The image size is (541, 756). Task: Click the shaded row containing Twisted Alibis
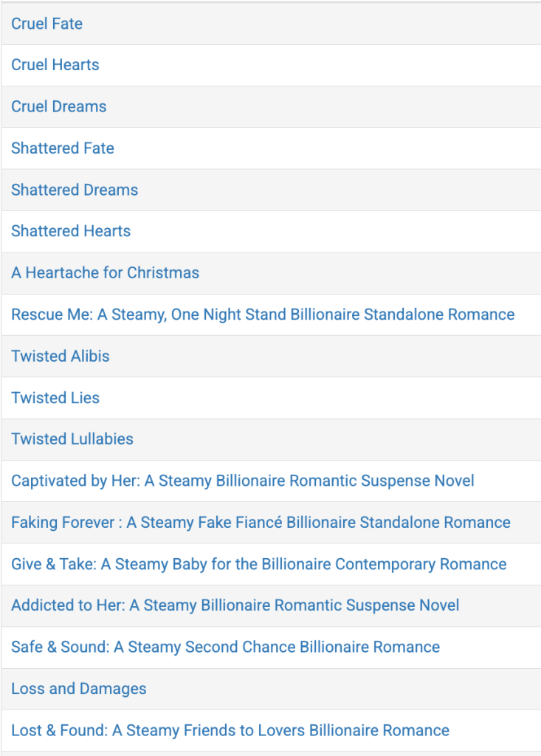pos(270,356)
